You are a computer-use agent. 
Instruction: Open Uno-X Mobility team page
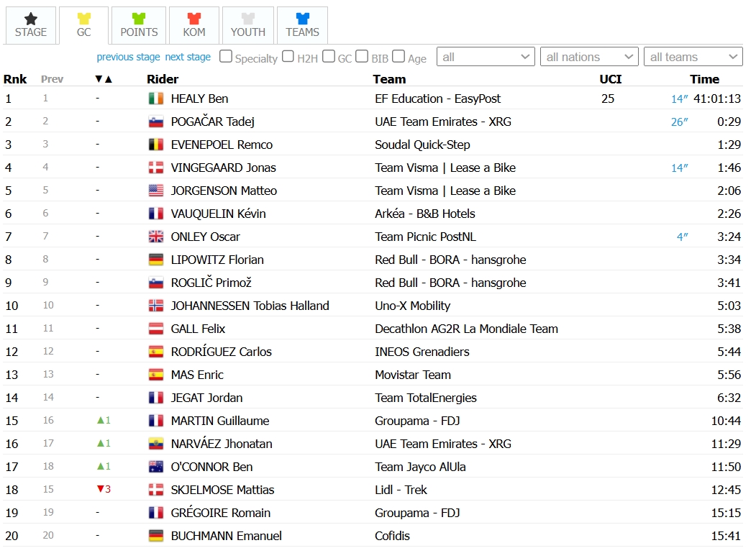(413, 306)
